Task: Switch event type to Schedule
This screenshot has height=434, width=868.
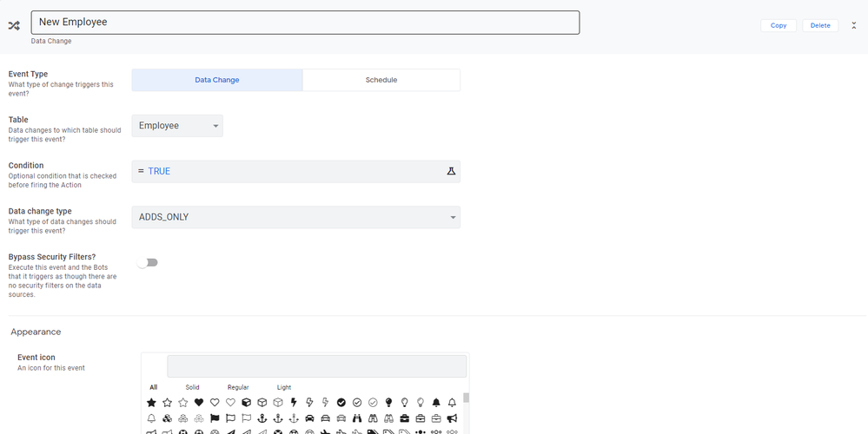Action: coord(381,80)
